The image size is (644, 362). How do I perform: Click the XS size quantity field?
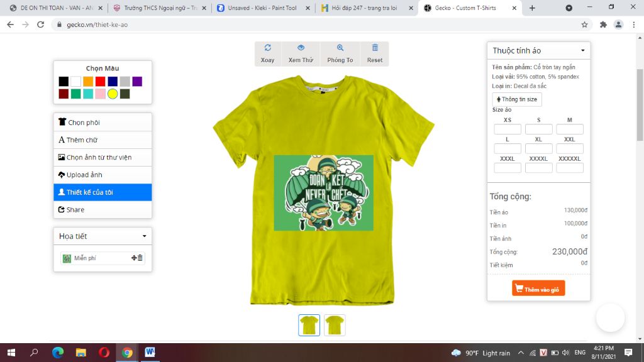[x=508, y=129]
